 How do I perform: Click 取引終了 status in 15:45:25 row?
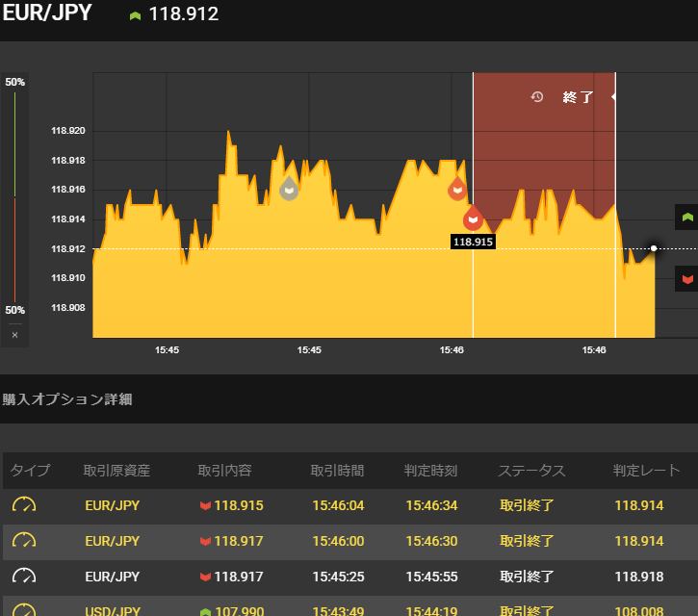pos(527,577)
